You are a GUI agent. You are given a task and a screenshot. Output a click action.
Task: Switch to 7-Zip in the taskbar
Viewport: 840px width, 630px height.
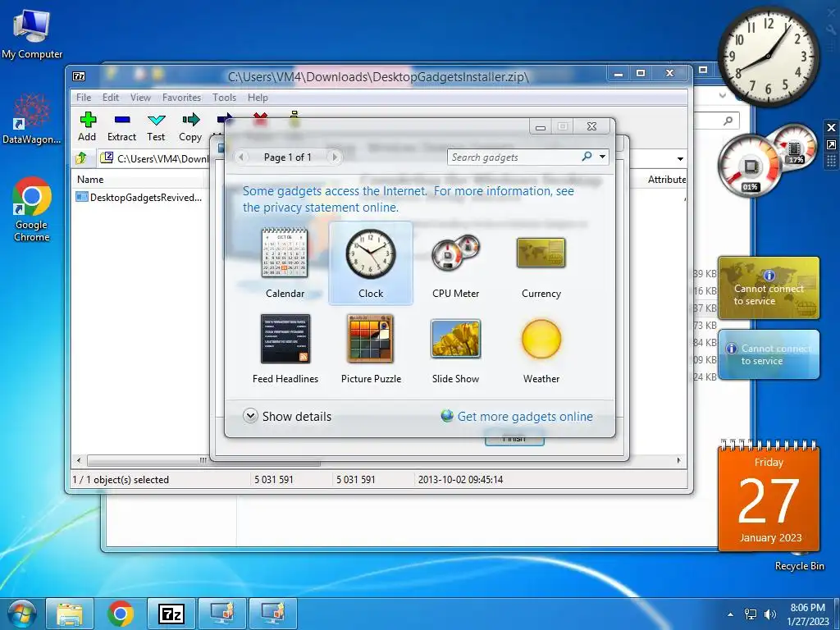[171, 614]
